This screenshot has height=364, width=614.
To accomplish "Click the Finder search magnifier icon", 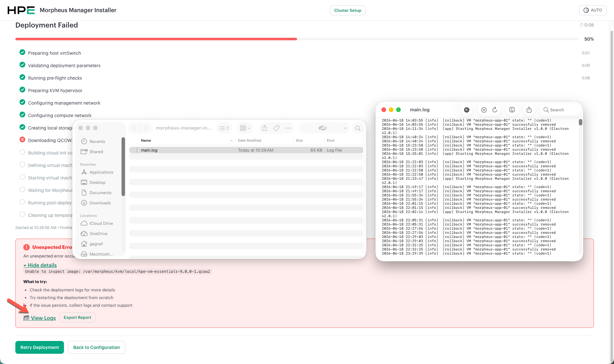I will pyautogui.click(x=358, y=128).
